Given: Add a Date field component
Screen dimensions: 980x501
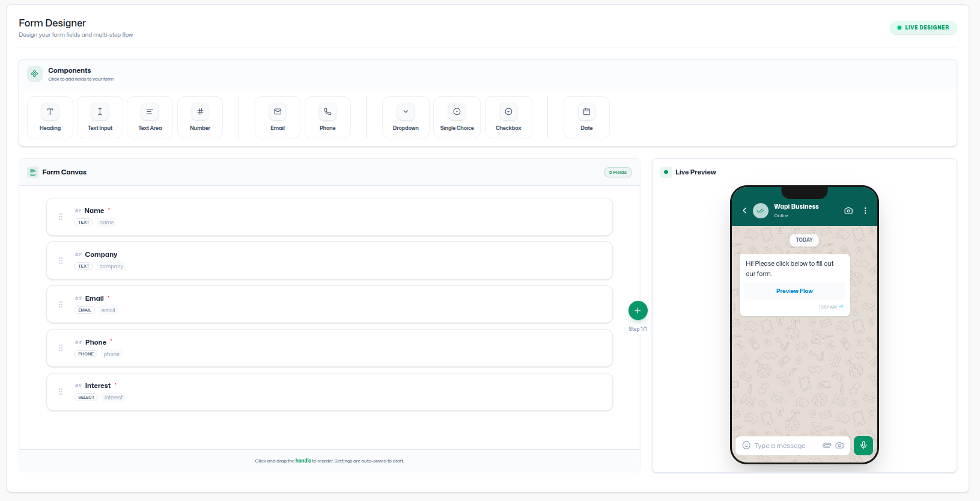Looking at the screenshot, I should (586, 117).
